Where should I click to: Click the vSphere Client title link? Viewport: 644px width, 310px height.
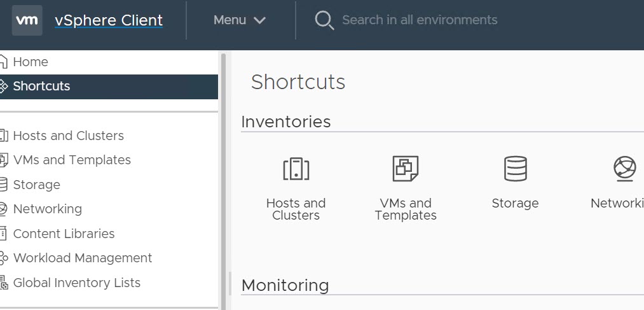pyautogui.click(x=109, y=20)
